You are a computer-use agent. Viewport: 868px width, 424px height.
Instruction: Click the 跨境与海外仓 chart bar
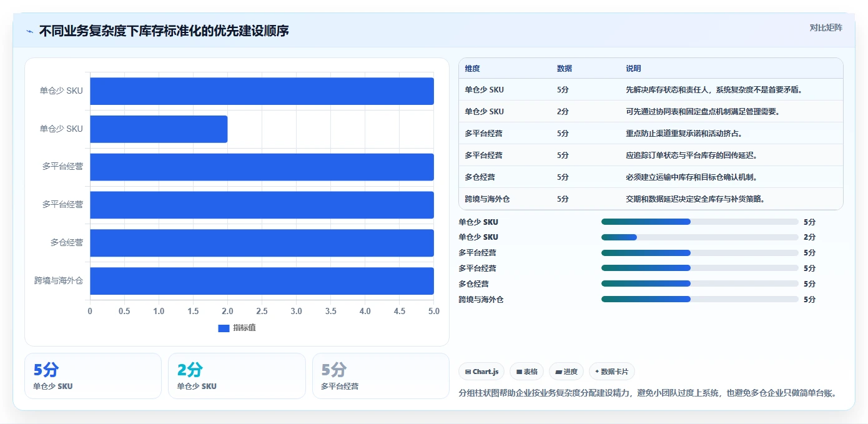262,281
